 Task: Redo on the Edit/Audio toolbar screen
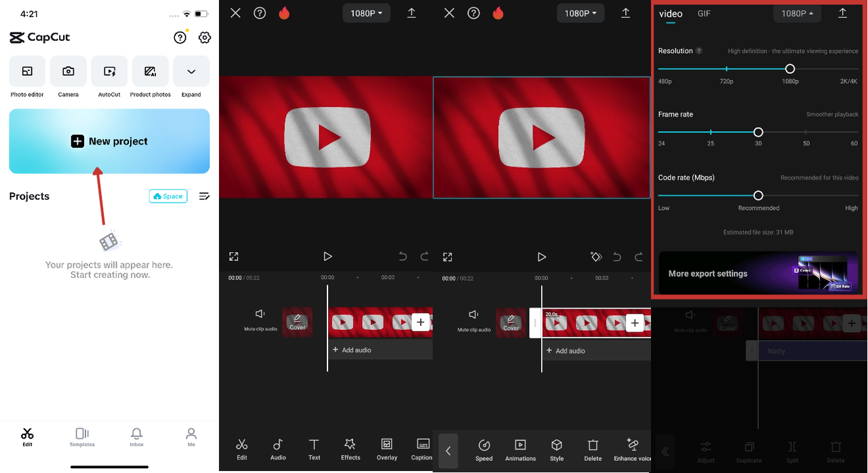[x=425, y=256]
